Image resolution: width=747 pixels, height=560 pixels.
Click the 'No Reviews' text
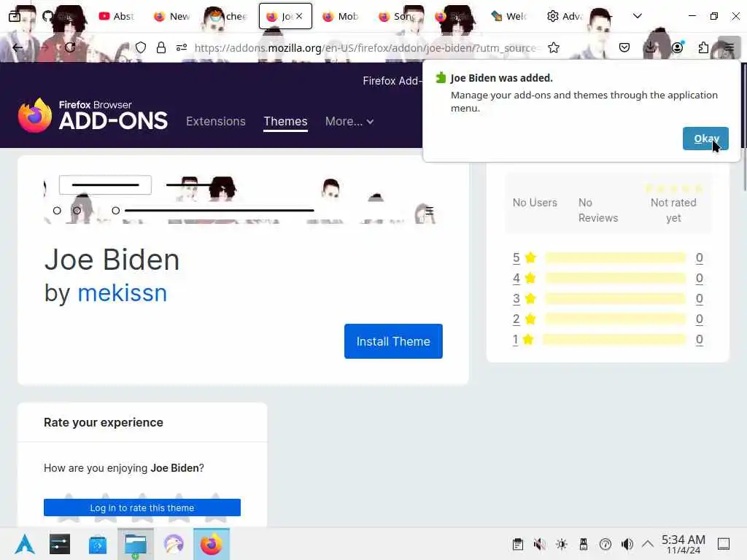[x=598, y=210]
